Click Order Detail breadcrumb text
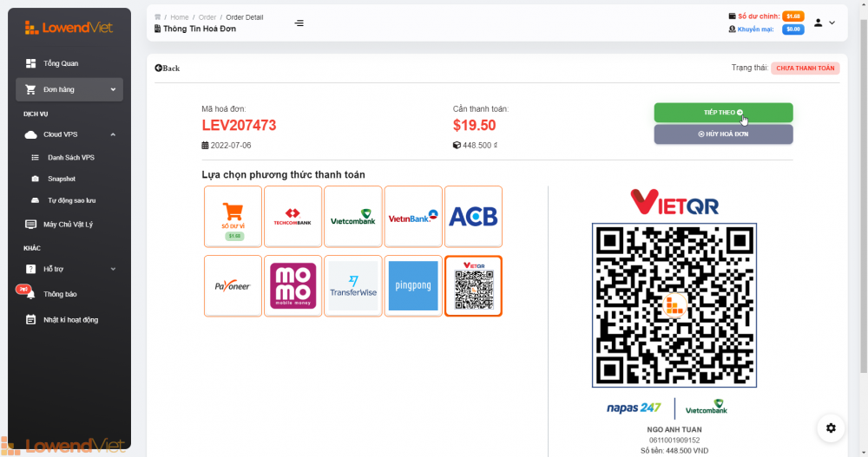This screenshot has height=457, width=868. coord(245,17)
